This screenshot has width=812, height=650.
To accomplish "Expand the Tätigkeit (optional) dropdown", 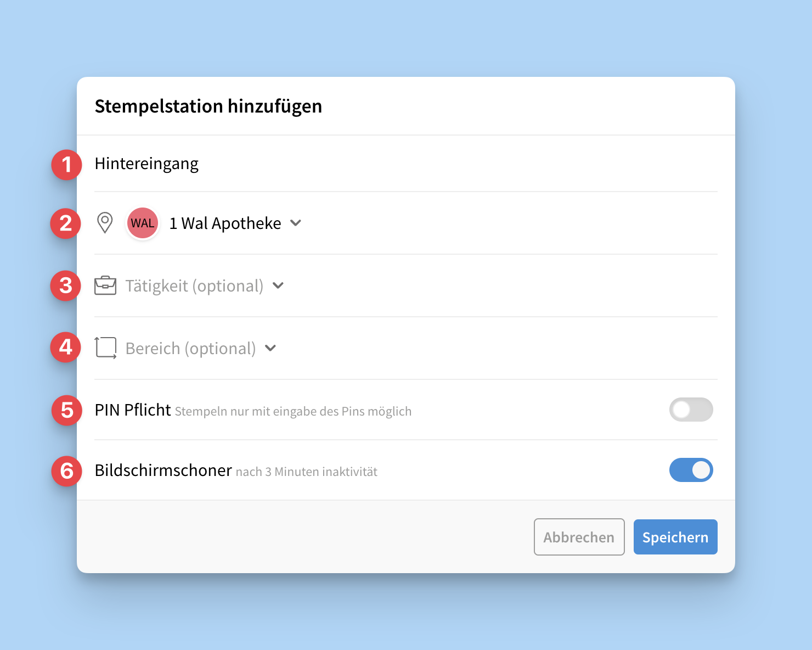I will click(x=204, y=285).
